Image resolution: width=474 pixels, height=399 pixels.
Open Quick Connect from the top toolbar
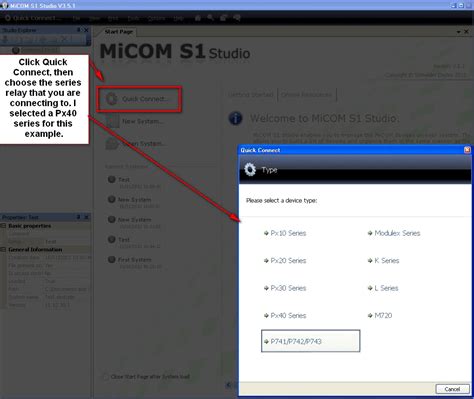tap(33, 18)
